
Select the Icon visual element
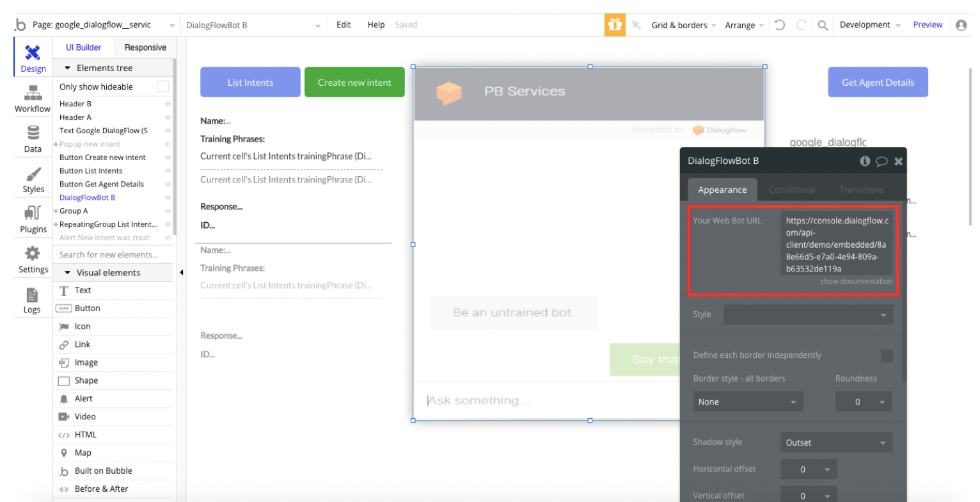coord(113,326)
